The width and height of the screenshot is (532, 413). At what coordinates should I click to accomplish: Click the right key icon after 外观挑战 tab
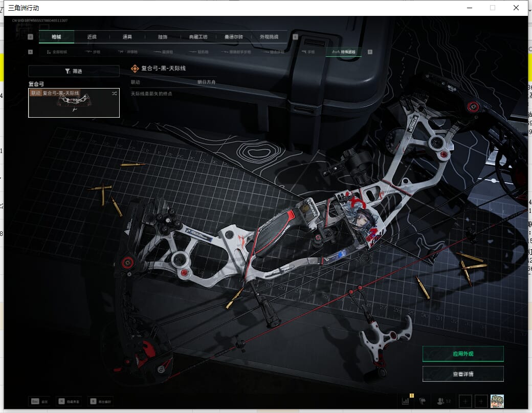(295, 37)
